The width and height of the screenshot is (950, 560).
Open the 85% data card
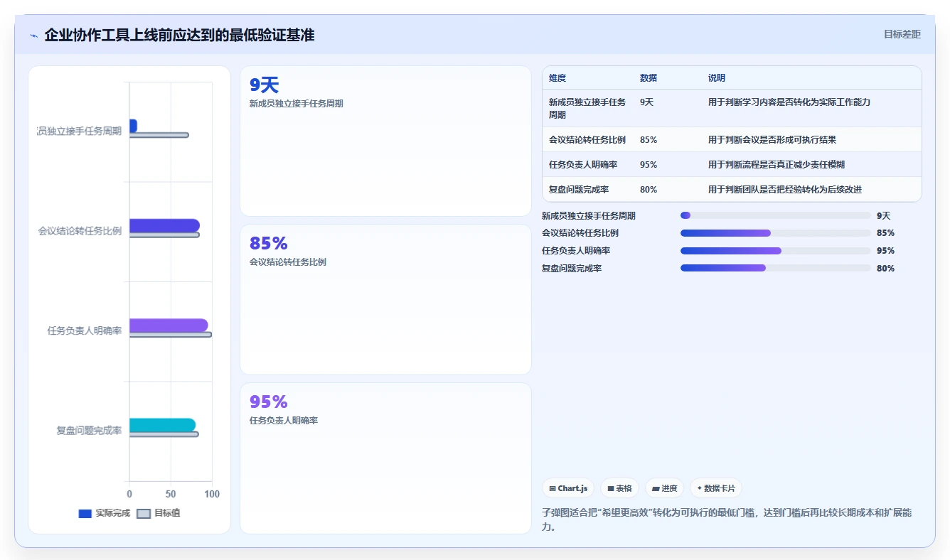(x=385, y=299)
